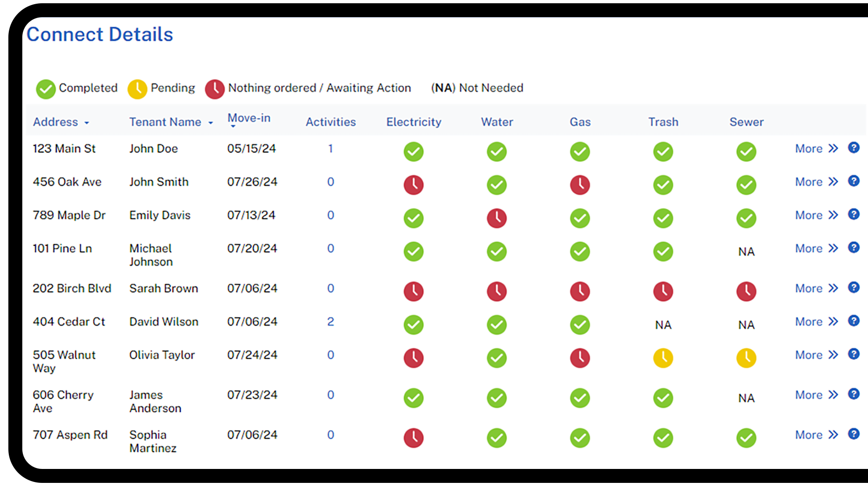Click Electricity completed icon for 123 Main St
Screen dimensions: 868x488
pyautogui.click(x=413, y=152)
